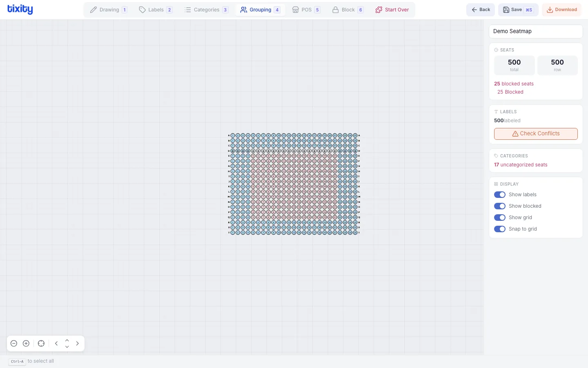Turn off the Show grid switch
The height and width of the screenshot is (368, 588).
click(x=500, y=218)
